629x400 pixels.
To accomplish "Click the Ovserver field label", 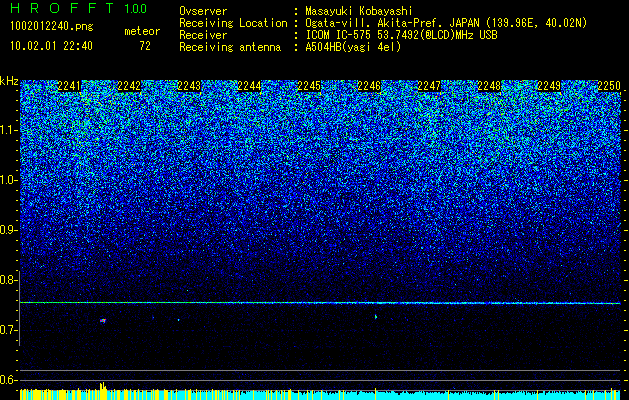I will click(203, 11).
